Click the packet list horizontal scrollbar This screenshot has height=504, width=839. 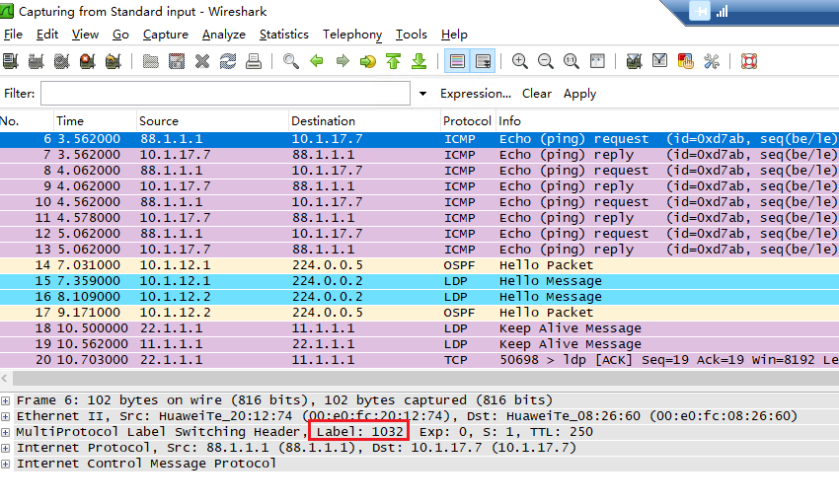(425, 379)
